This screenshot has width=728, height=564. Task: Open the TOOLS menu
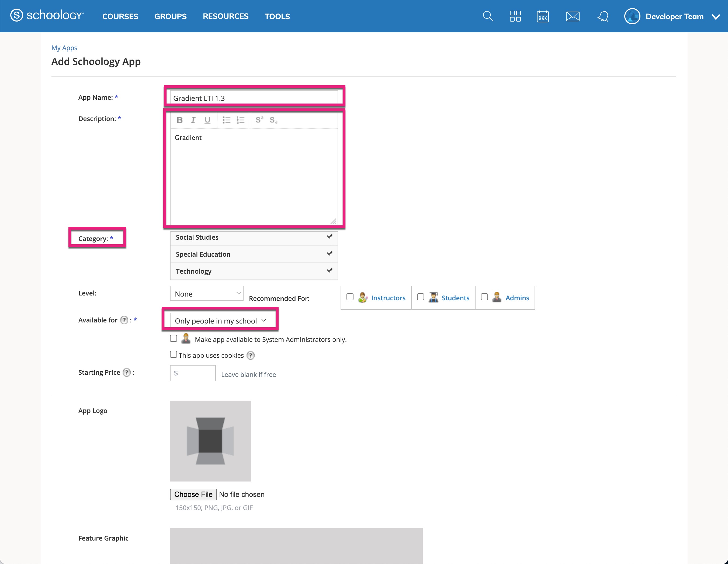(x=277, y=16)
